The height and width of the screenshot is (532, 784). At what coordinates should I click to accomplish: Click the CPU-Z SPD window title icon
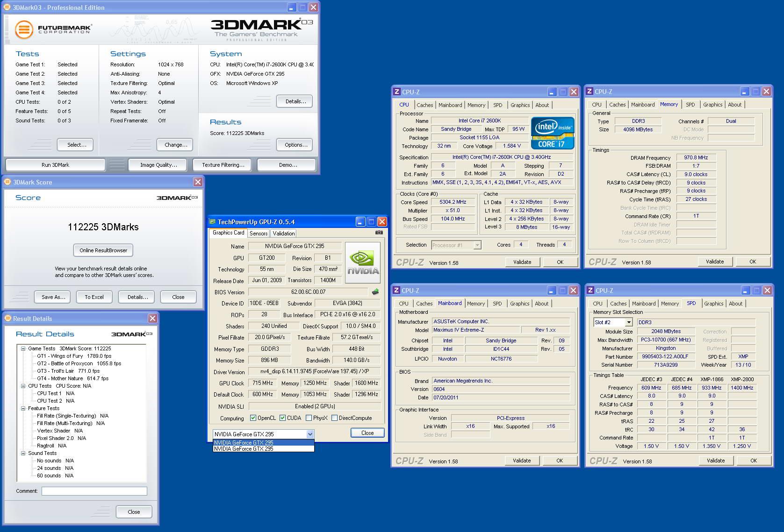click(x=590, y=291)
